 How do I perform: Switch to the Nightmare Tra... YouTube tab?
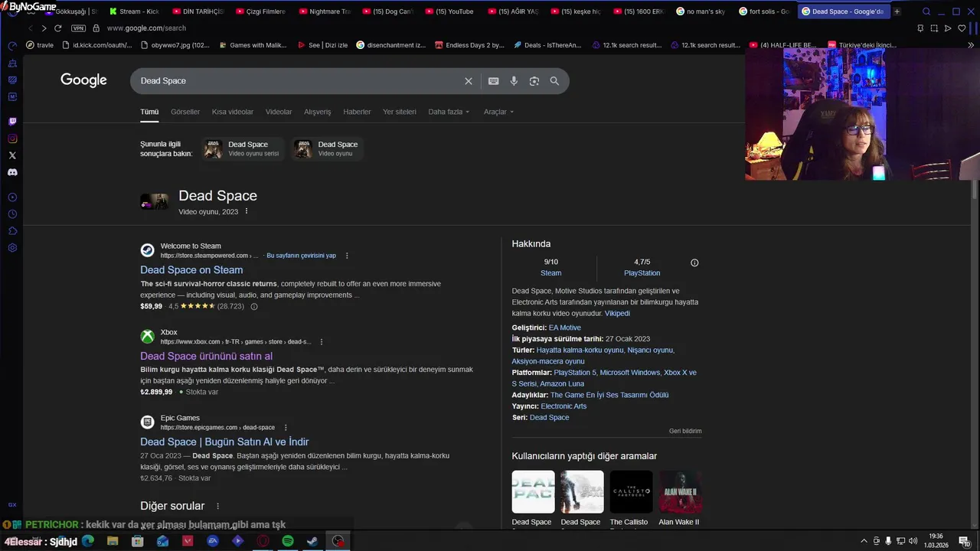[x=325, y=11]
